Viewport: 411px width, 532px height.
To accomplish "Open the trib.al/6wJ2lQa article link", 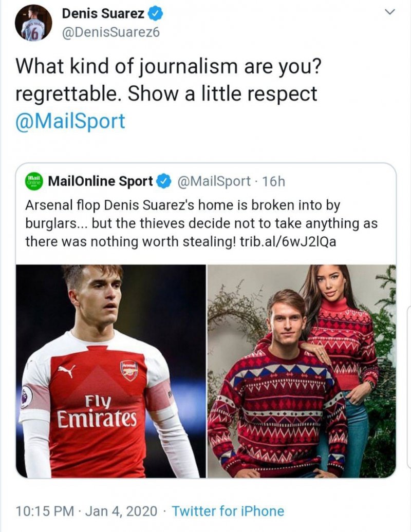I will 288,241.
